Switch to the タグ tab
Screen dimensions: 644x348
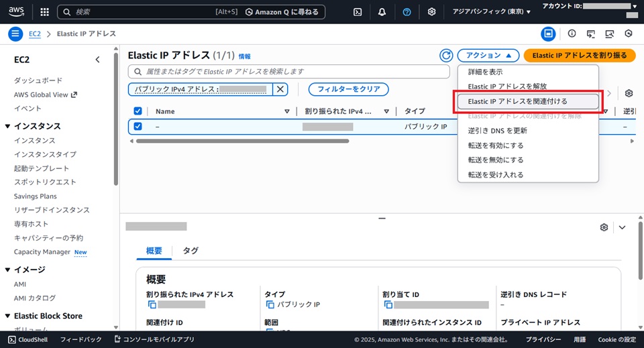click(191, 251)
